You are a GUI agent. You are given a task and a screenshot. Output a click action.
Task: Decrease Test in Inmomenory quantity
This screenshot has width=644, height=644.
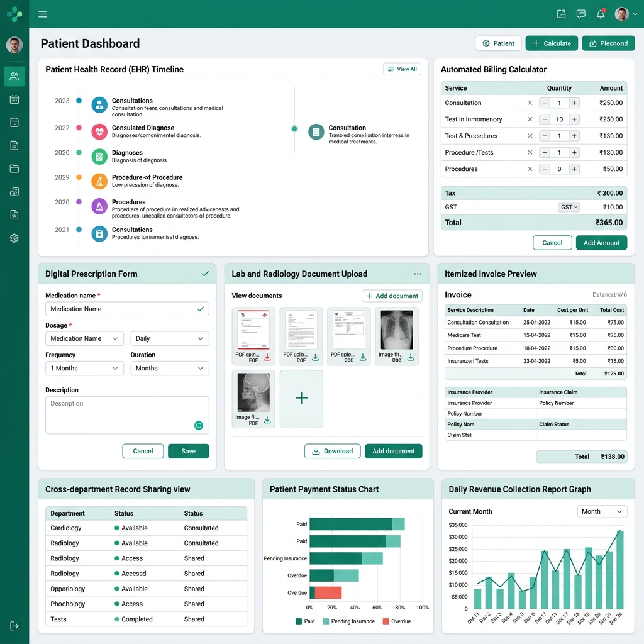545,119
